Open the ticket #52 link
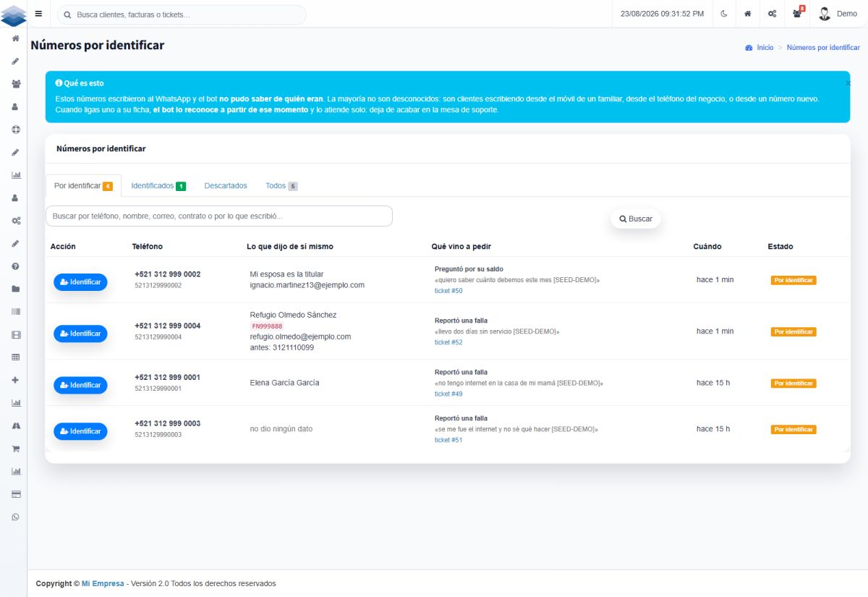868x597 pixels. (x=448, y=342)
